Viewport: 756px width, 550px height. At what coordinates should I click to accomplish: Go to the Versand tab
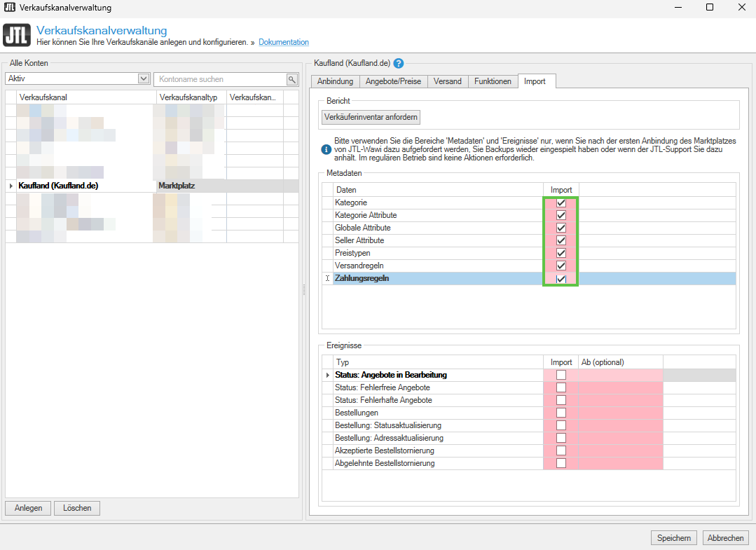(x=447, y=81)
